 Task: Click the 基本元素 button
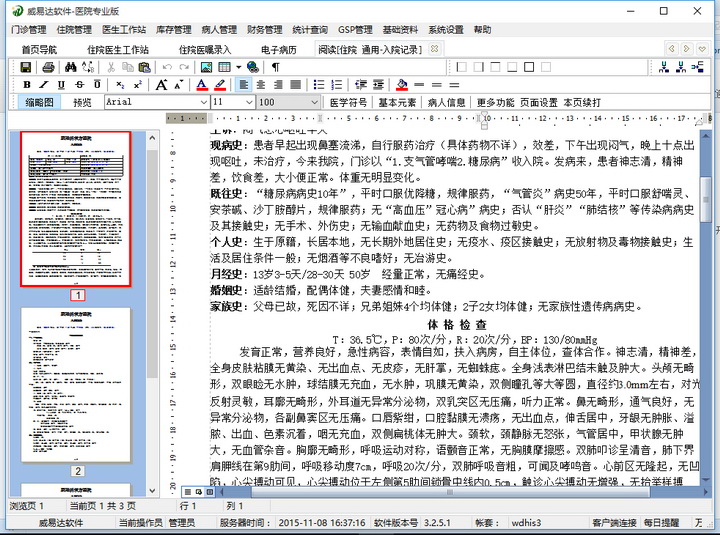(397, 102)
